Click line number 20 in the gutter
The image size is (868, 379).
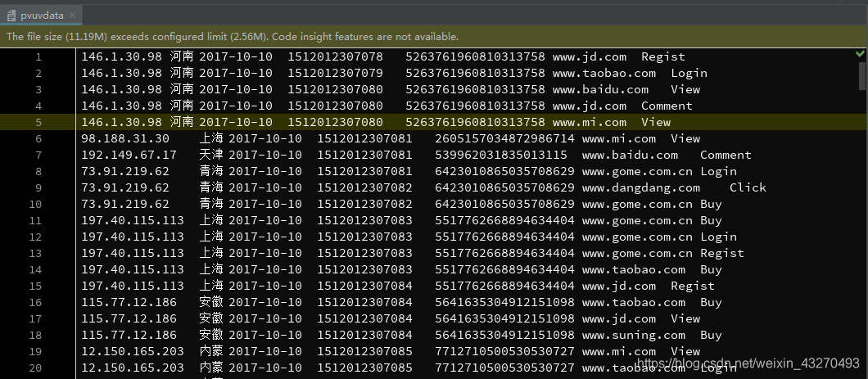point(35,368)
